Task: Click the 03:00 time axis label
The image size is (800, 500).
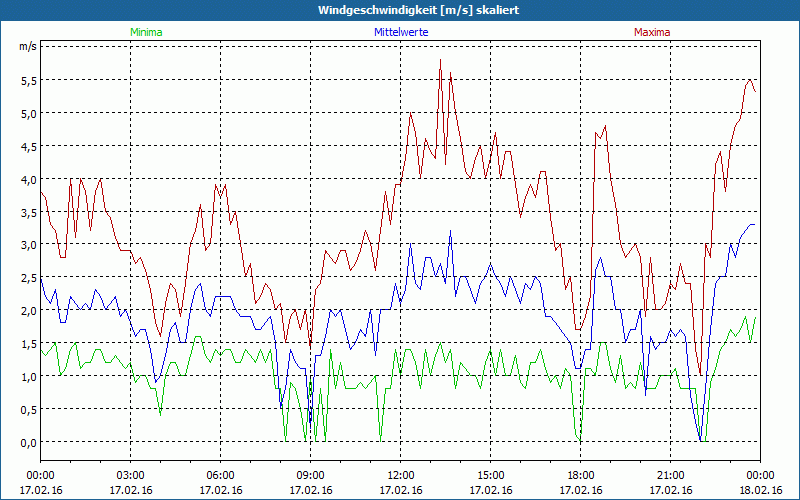Action: (131, 476)
